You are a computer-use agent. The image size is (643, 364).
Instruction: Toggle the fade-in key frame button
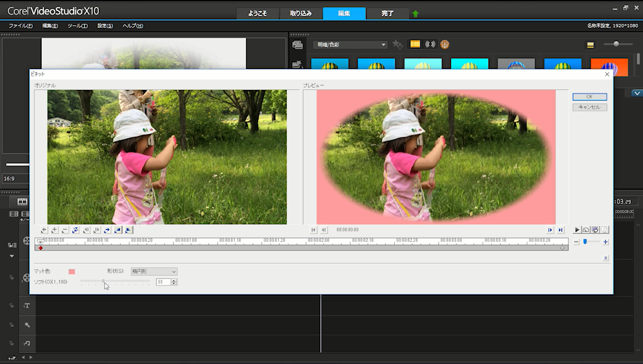pyautogui.click(x=118, y=230)
